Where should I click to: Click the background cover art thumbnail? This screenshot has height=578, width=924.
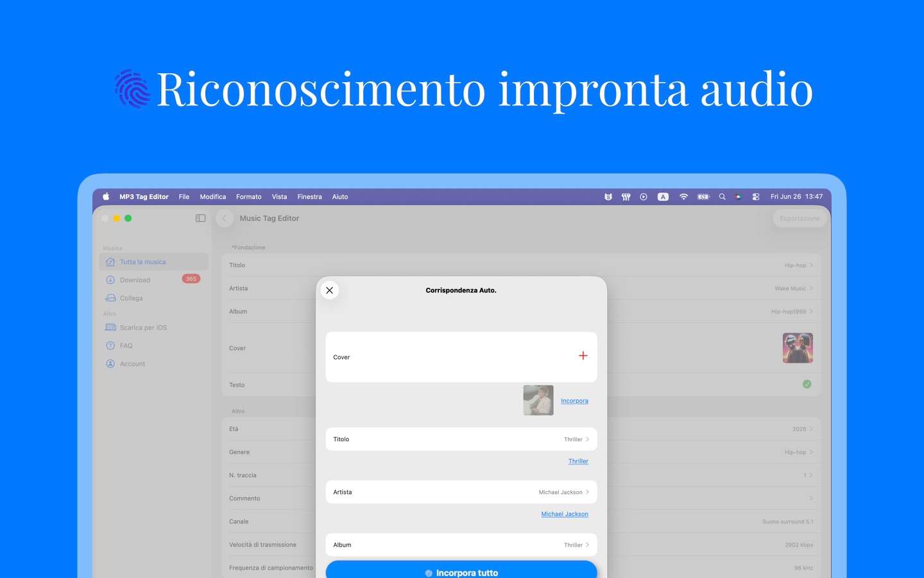(798, 348)
